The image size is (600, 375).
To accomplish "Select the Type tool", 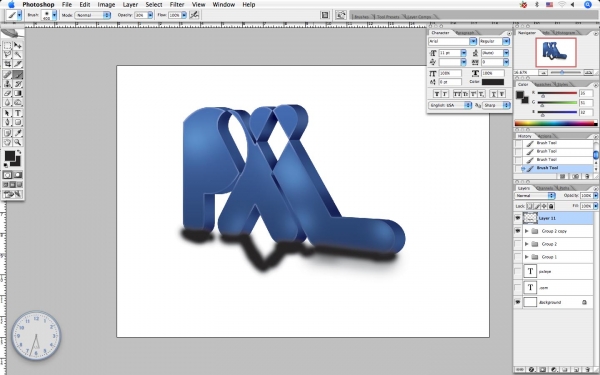I will tap(18, 113).
